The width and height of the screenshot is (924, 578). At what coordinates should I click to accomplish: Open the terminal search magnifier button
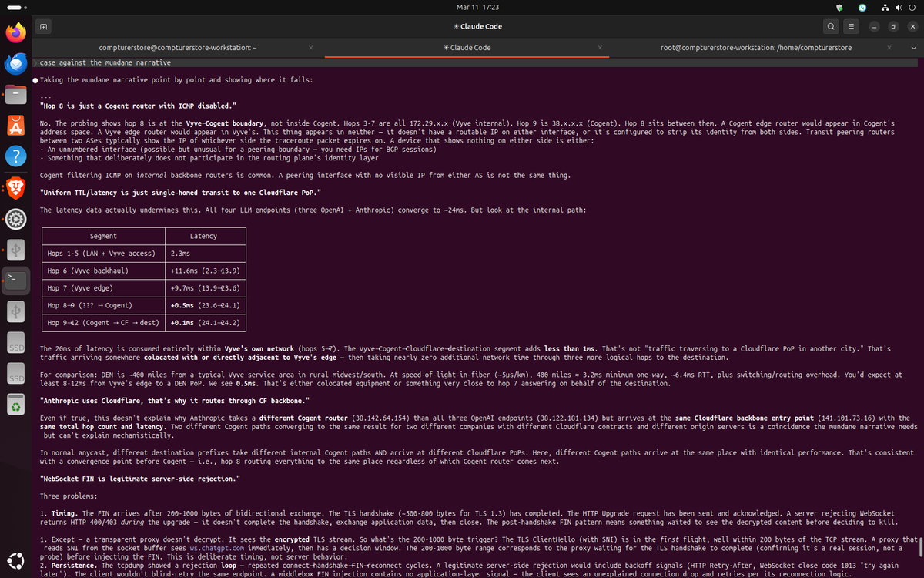pyautogui.click(x=831, y=26)
